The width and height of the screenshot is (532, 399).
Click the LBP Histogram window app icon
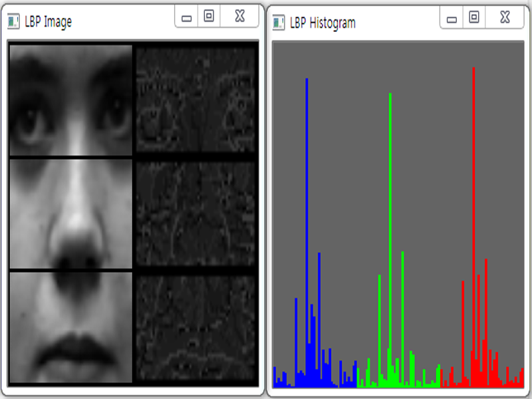279,23
